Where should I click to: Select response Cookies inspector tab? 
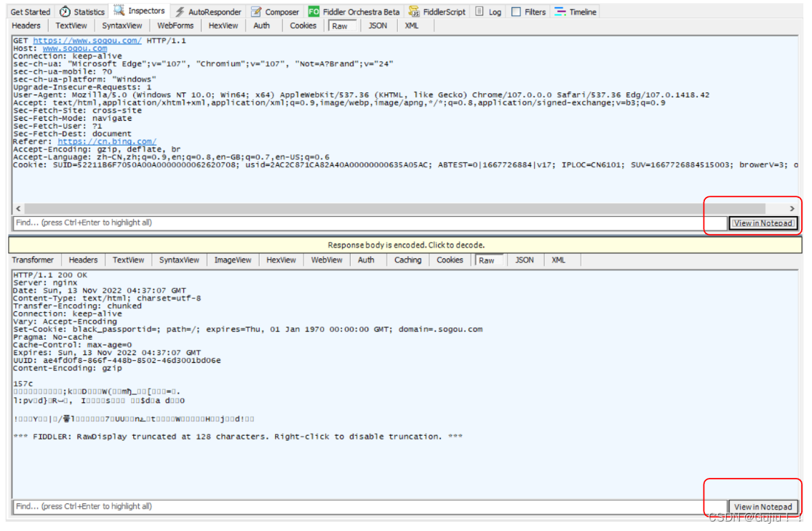pyautogui.click(x=450, y=260)
